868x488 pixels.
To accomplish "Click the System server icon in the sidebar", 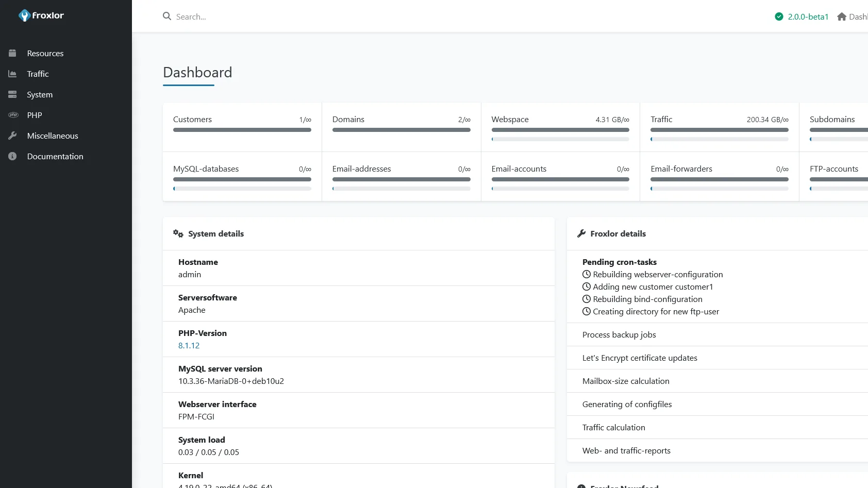I will pos(12,94).
